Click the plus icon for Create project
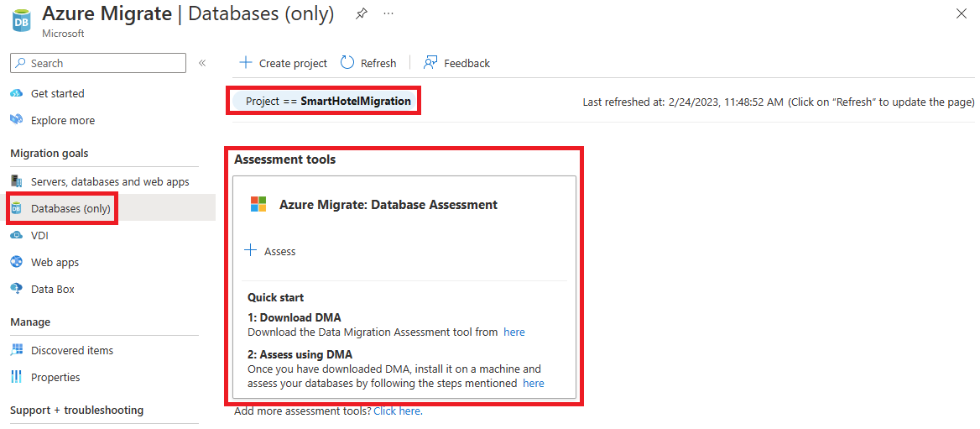The height and width of the screenshot is (429, 980). pos(246,62)
